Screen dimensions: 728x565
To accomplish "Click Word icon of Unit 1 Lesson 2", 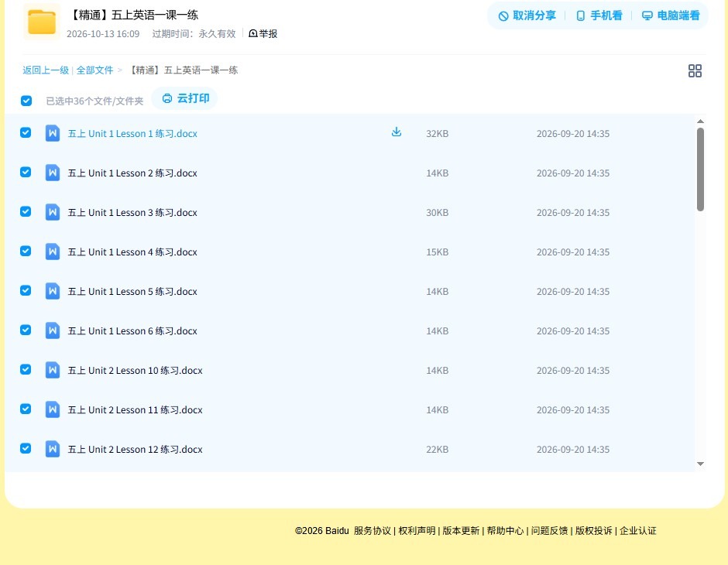I will [x=53, y=173].
